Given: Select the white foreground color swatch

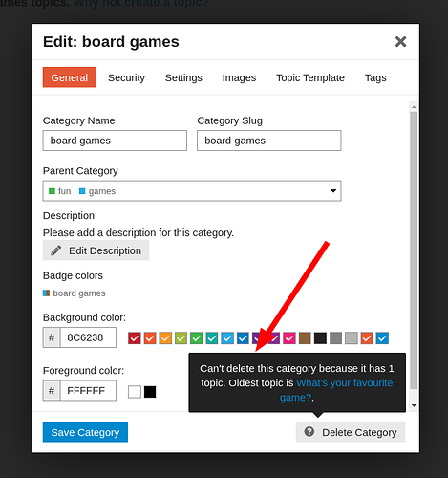Looking at the screenshot, I should point(135,392).
